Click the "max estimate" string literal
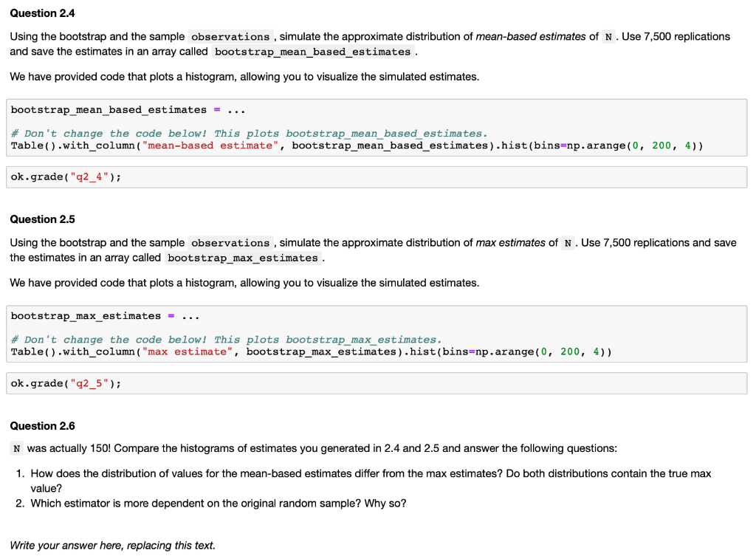 coord(188,351)
